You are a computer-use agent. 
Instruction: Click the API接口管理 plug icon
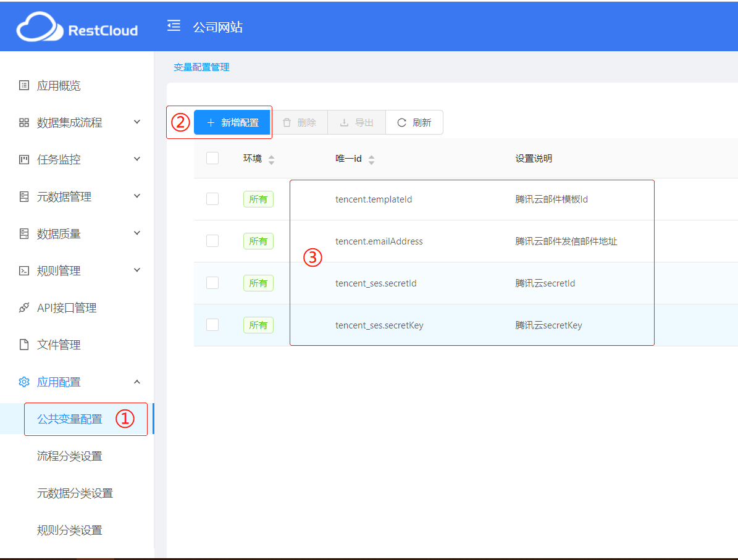(24, 308)
